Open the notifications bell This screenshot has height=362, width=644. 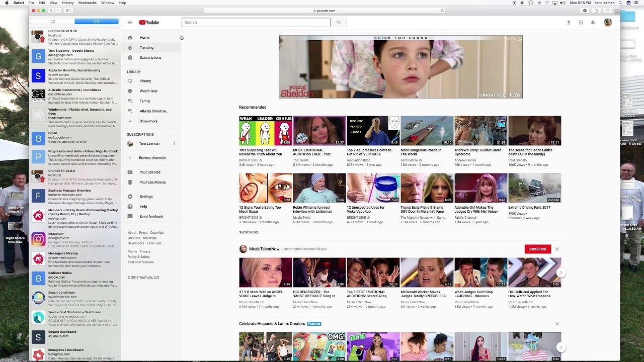[593, 22]
